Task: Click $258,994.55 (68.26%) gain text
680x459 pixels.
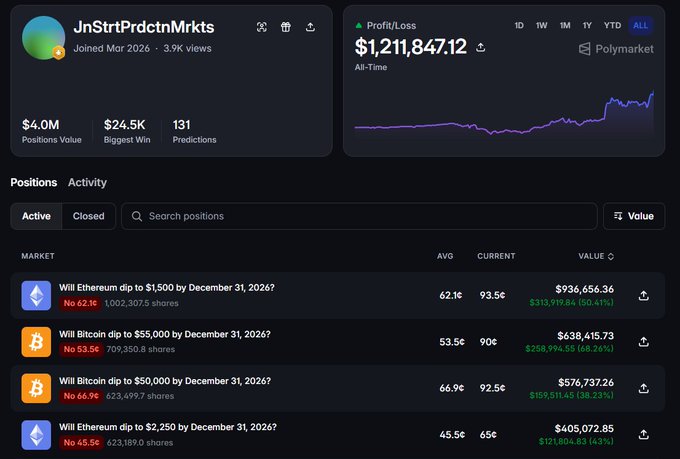Action: (569, 348)
